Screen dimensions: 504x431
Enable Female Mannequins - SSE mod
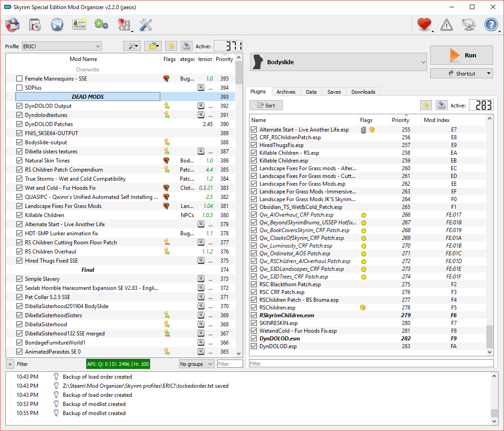pyautogui.click(x=19, y=78)
